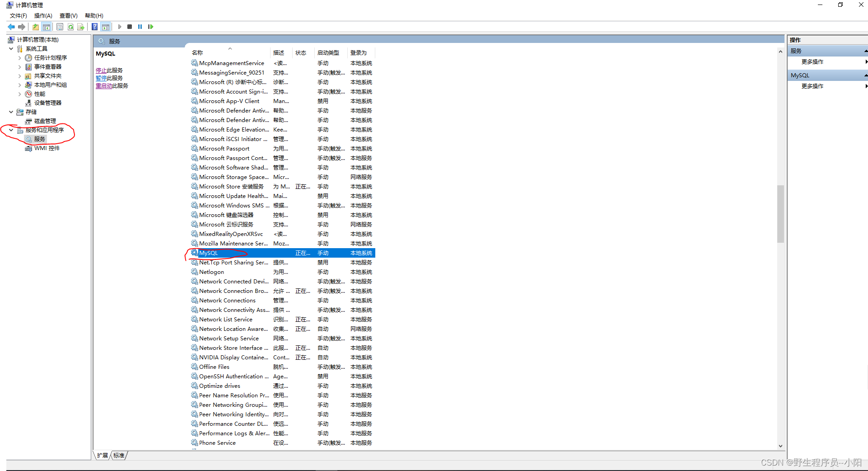This screenshot has height=471, width=868.
Task: Select the MySQL service row
Action: [x=282, y=253]
